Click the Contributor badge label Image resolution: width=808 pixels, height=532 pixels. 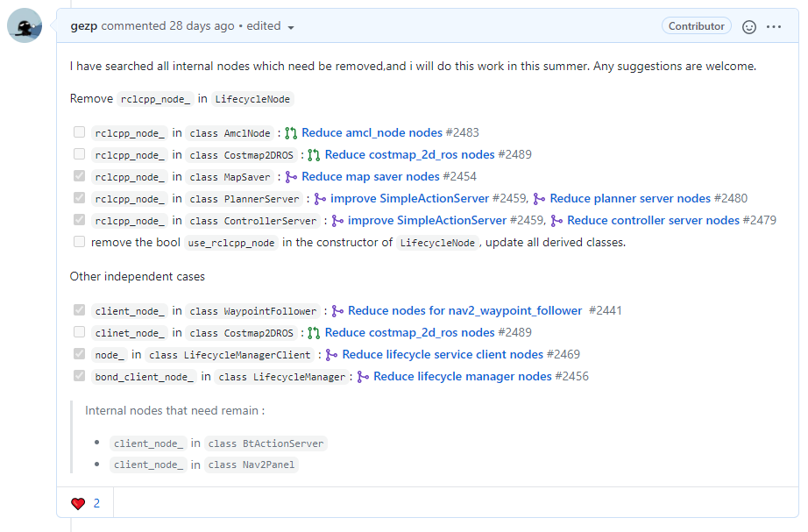pos(697,26)
